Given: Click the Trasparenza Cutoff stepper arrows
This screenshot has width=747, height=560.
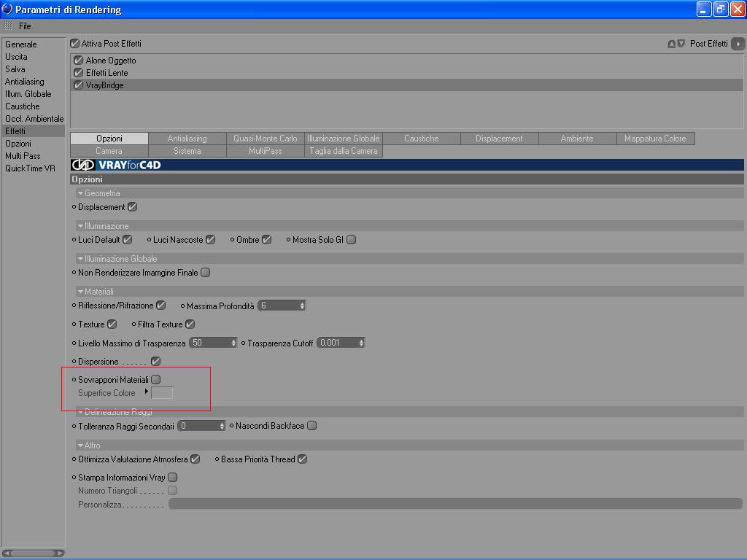Looking at the screenshot, I should (x=362, y=343).
